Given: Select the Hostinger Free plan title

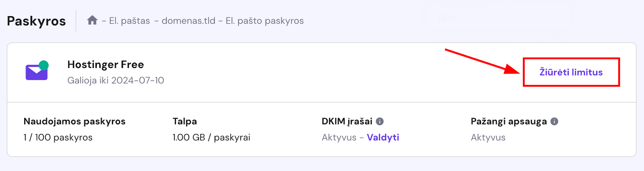Looking at the screenshot, I should click(105, 64).
